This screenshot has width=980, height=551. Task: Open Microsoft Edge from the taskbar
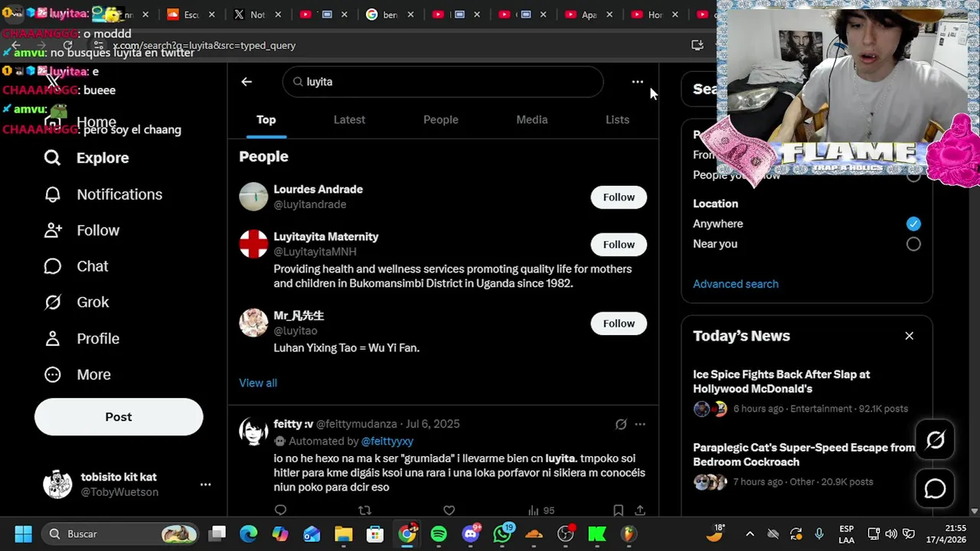[249, 534]
